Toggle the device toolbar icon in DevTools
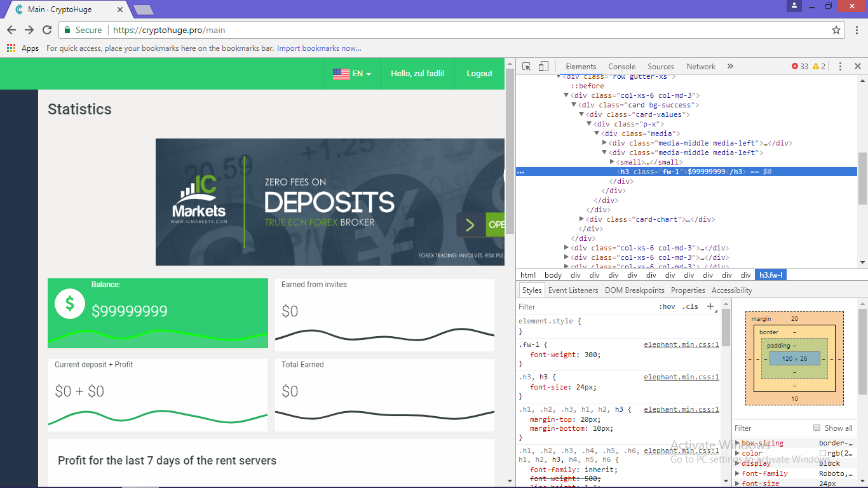868x488 pixels. [543, 66]
